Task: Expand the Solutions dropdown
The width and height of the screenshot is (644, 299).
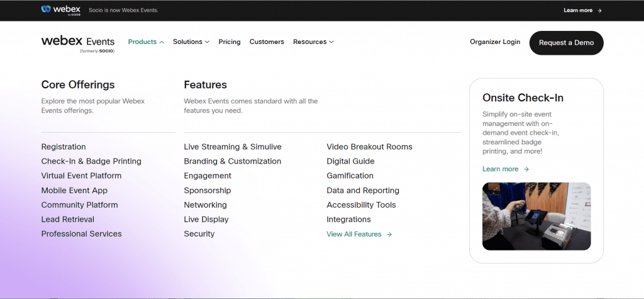Action: pos(191,42)
